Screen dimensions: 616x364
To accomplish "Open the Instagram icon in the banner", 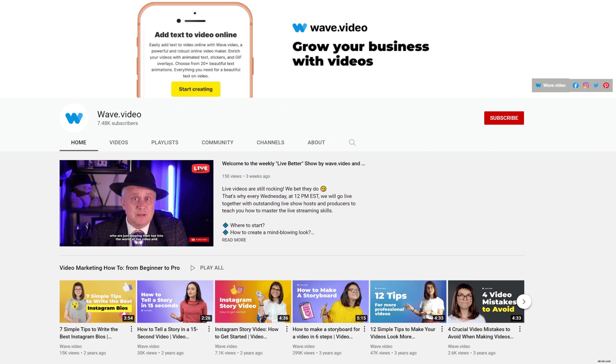I will point(586,85).
